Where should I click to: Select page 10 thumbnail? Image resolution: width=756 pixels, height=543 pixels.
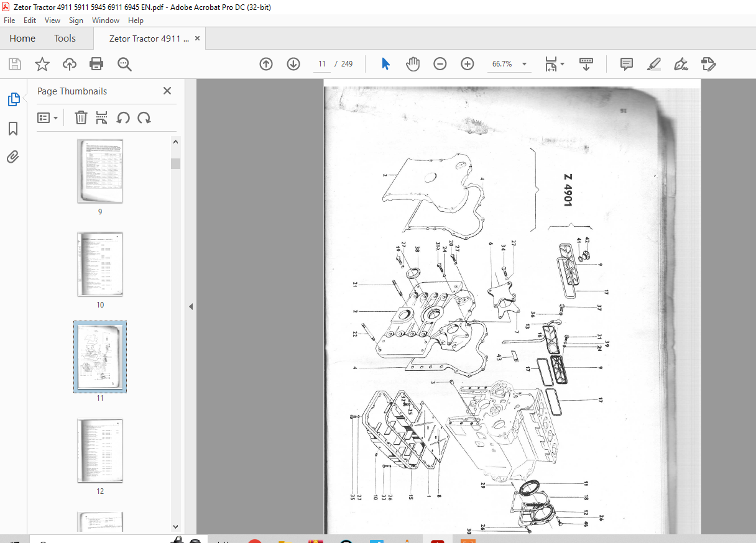100,265
